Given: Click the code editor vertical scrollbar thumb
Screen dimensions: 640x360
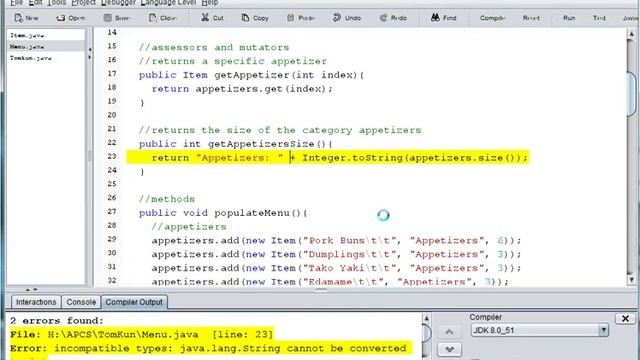Looking at the screenshot, I should [631, 93].
